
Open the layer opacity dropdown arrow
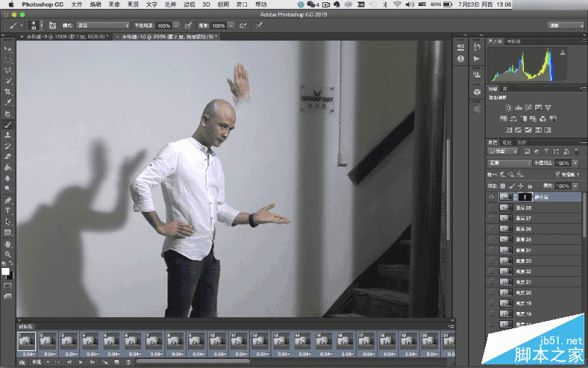coord(576,163)
